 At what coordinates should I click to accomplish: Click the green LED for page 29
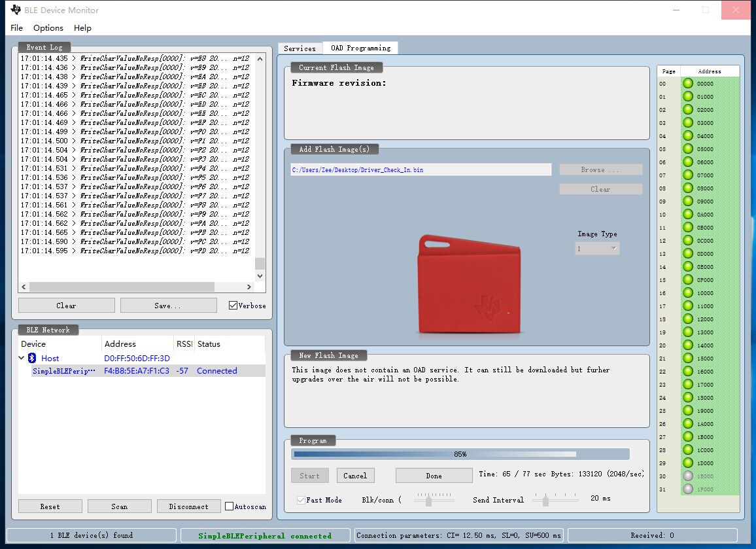pos(688,463)
